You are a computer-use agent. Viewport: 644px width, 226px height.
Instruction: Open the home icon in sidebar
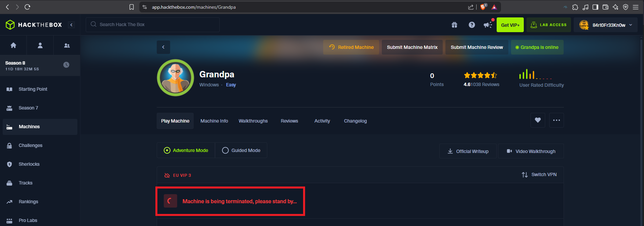point(13,45)
